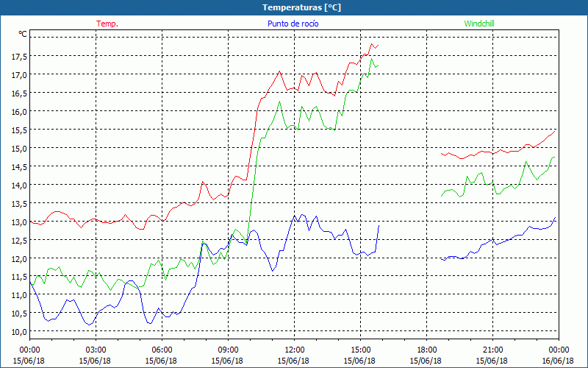
Task: Click the 21:00 time axis label
Action: 492,350
